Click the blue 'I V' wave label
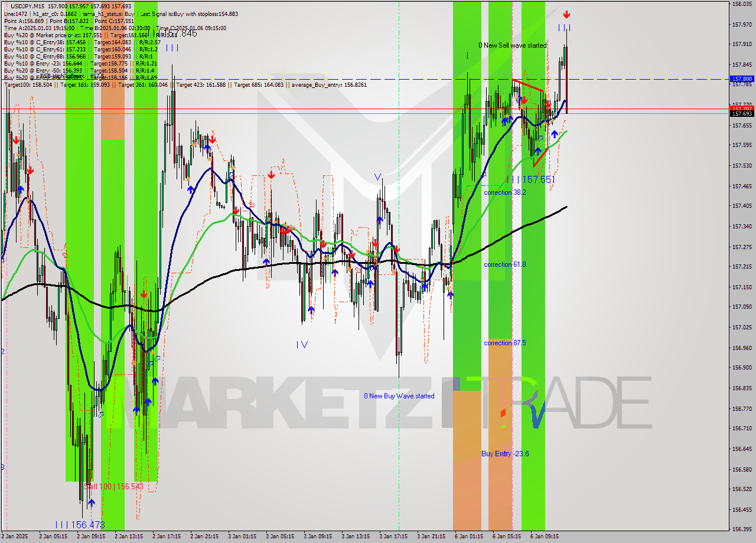 [302, 344]
